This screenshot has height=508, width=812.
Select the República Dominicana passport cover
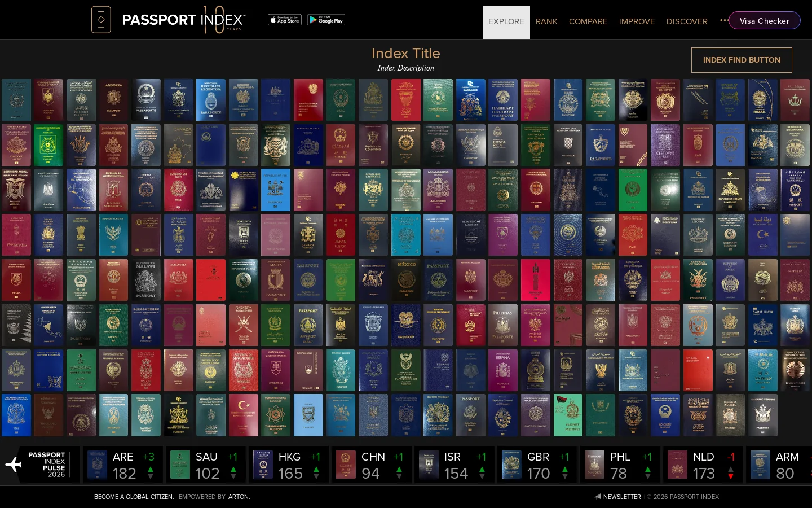795,145
